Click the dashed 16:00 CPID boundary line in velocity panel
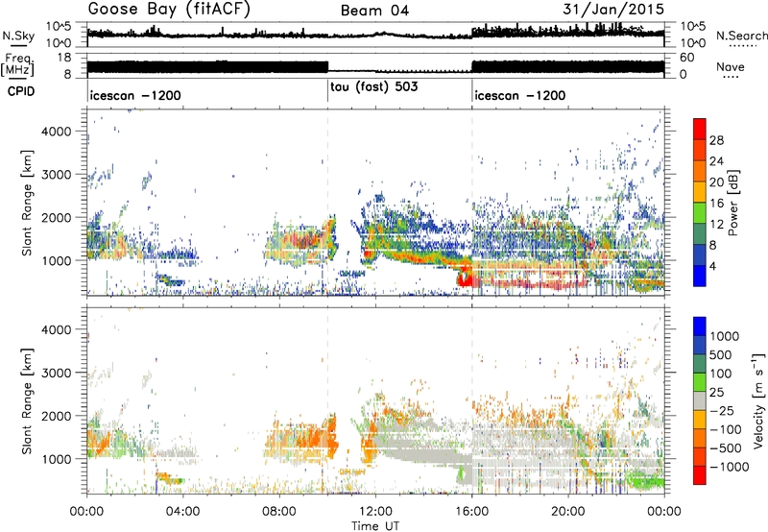768x532 pixels. click(x=472, y=400)
